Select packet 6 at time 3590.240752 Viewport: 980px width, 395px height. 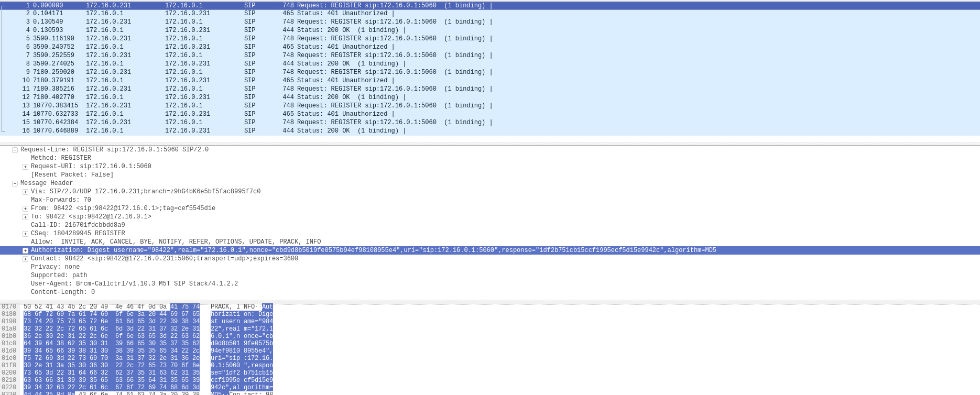tap(490, 47)
